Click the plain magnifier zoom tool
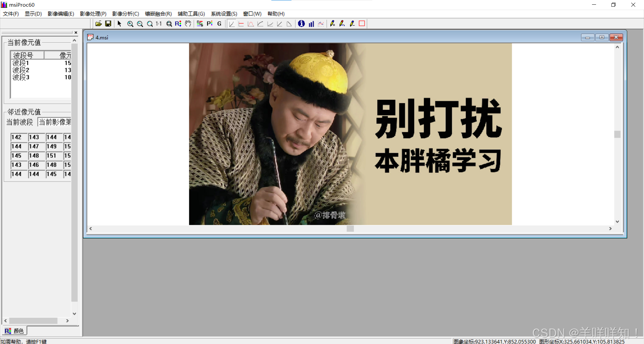 point(150,24)
